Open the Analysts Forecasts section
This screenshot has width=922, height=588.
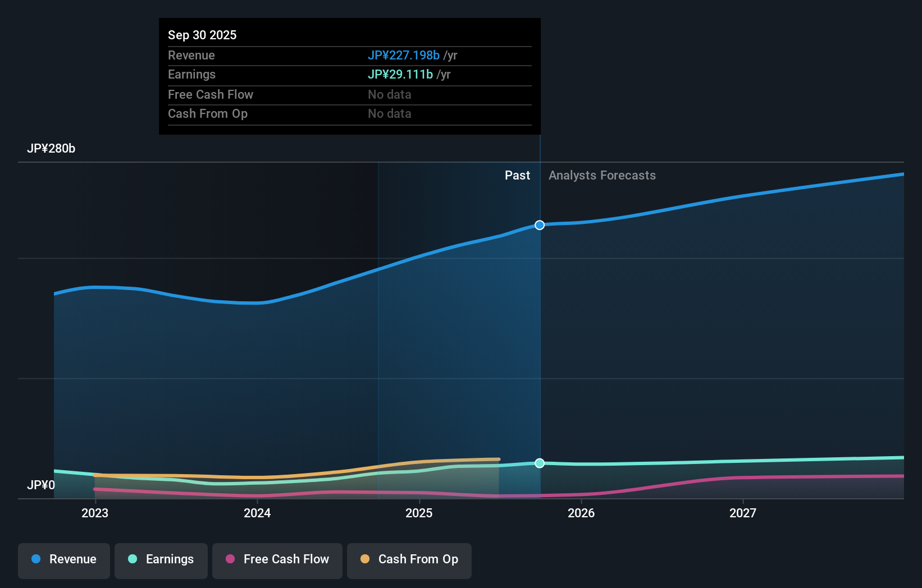tap(602, 175)
